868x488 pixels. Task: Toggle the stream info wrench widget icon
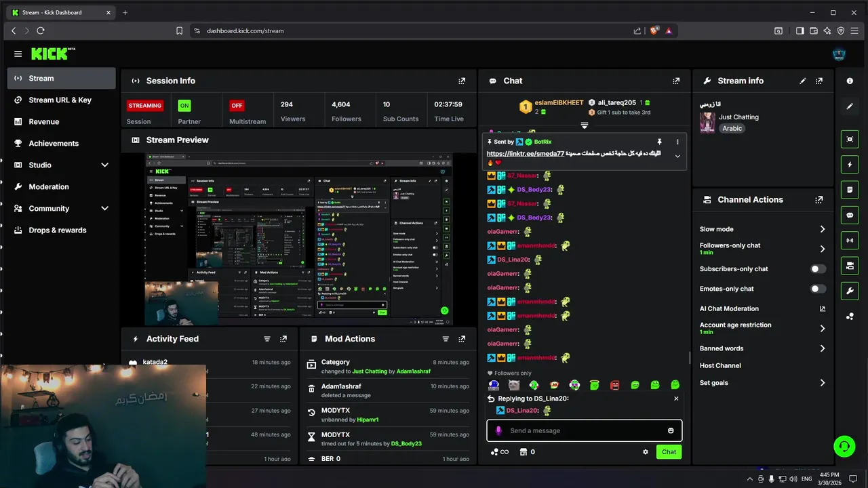[x=850, y=291]
